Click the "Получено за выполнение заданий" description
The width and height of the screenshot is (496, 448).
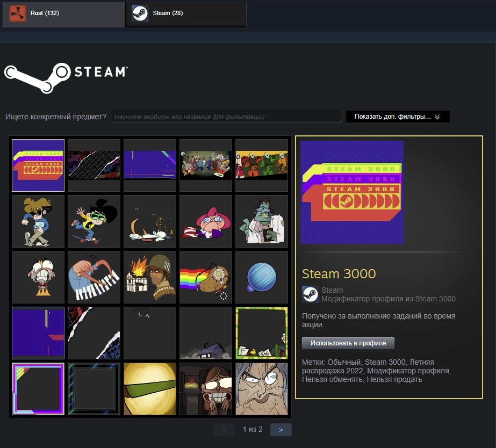(x=379, y=320)
